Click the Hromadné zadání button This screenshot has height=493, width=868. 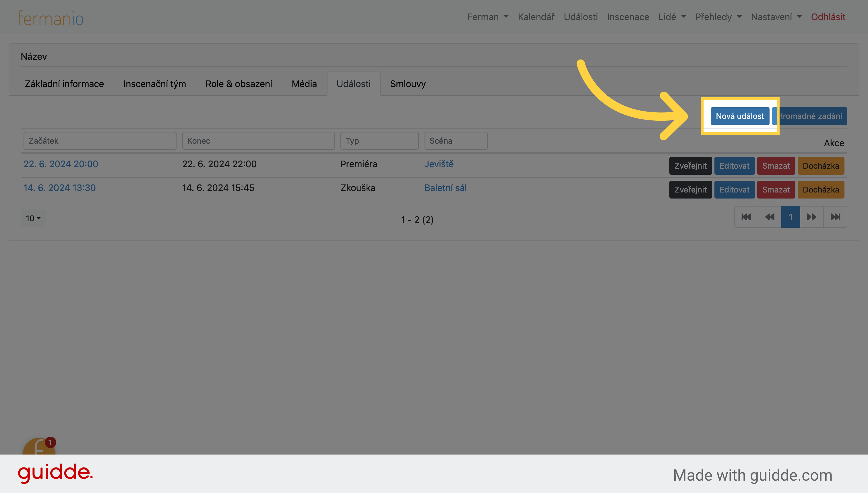point(809,116)
